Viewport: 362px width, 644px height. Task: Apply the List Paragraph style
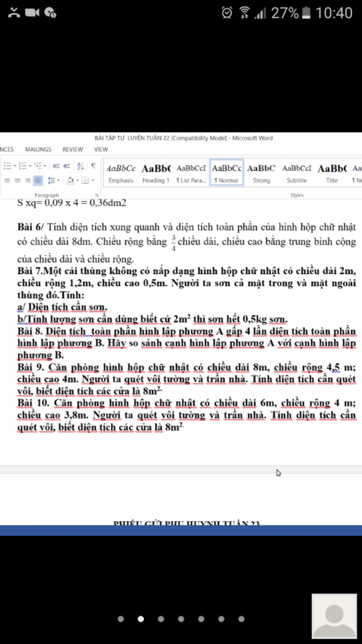tap(191, 173)
